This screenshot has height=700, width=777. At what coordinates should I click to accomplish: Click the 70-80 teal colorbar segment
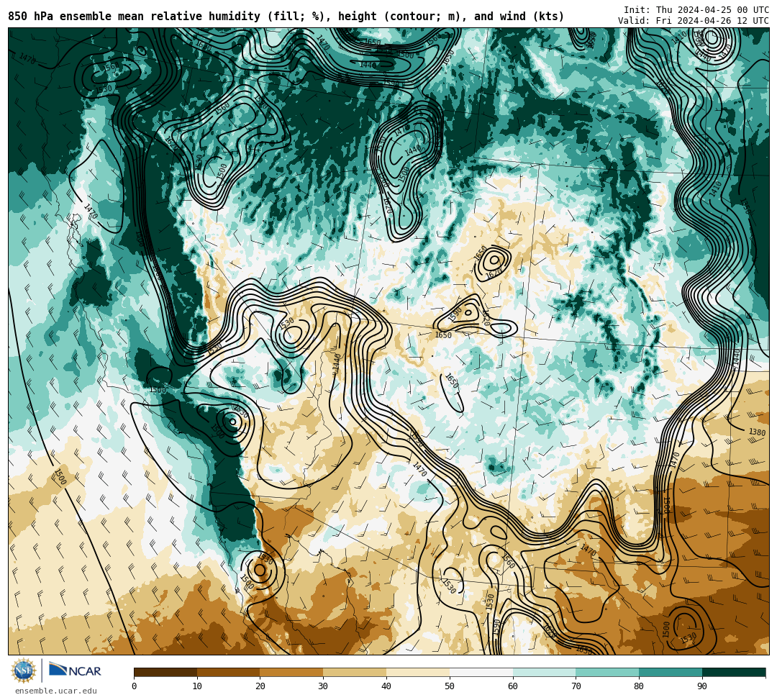(x=607, y=672)
